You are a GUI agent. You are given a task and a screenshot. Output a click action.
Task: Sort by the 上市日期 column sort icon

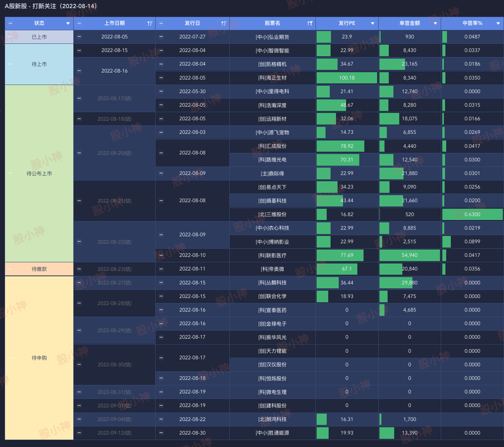tap(150, 23)
